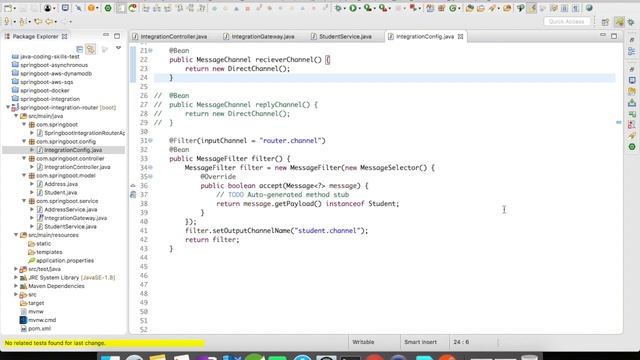The width and height of the screenshot is (640, 360).
Task: Click the Open Type icon in toolbar
Action: (469, 8)
